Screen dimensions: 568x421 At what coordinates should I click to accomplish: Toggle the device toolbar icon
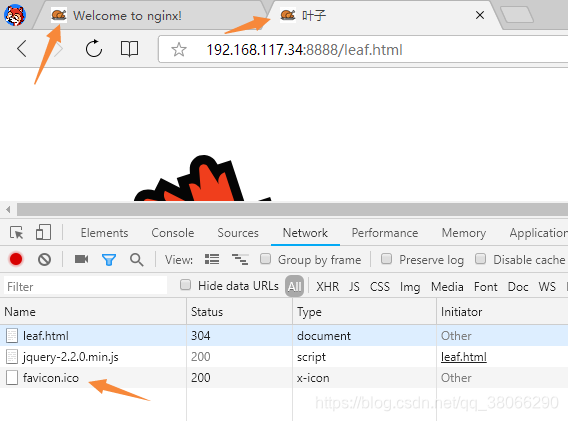pos(43,232)
